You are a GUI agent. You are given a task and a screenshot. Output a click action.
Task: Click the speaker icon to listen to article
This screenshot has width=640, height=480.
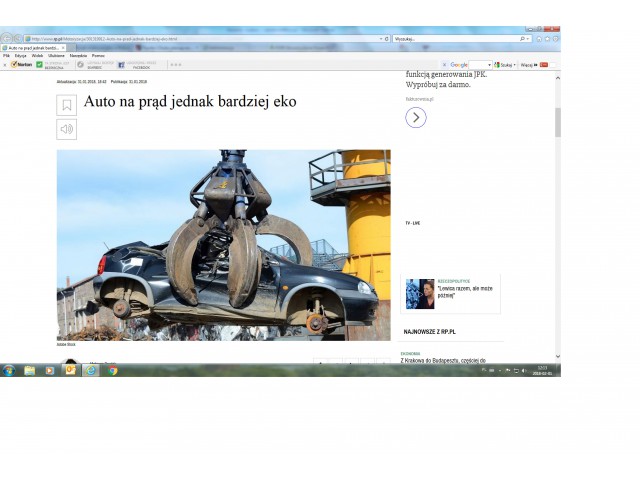pyautogui.click(x=67, y=128)
